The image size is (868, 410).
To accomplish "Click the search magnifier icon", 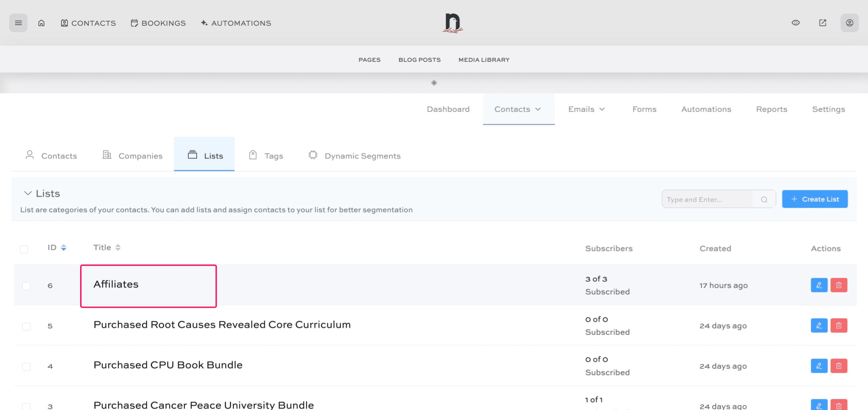I will tap(764, 199).
